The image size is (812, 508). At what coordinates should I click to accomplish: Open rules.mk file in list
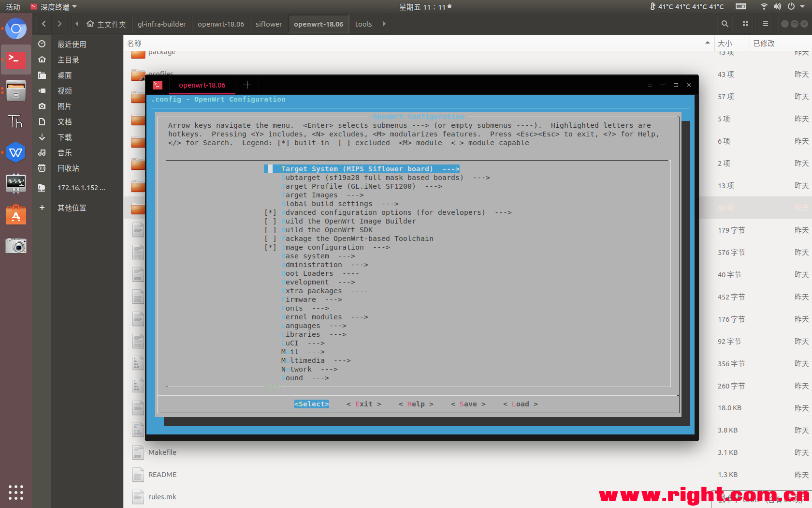[162, 497]
